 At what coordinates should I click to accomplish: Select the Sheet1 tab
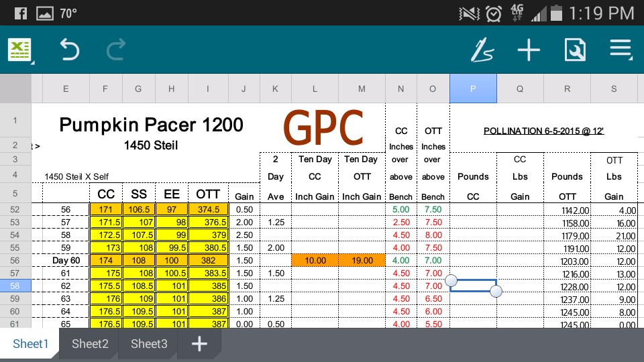(x=31, y=344)
